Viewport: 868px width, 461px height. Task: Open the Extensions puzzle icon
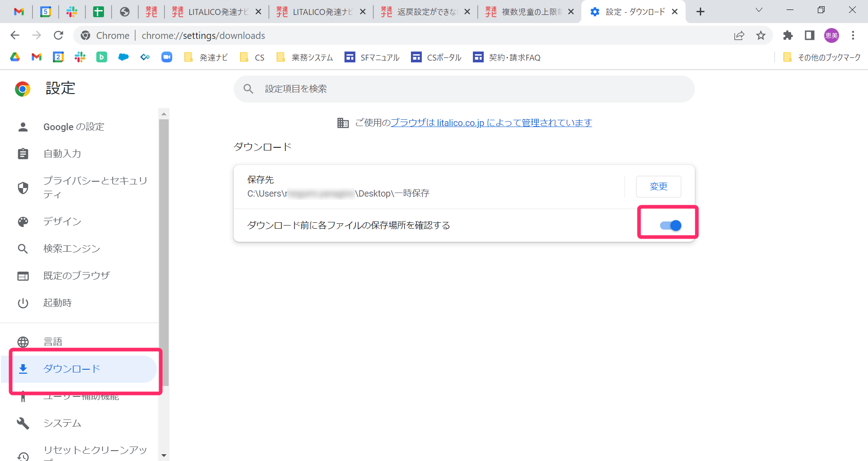point(788,35)
